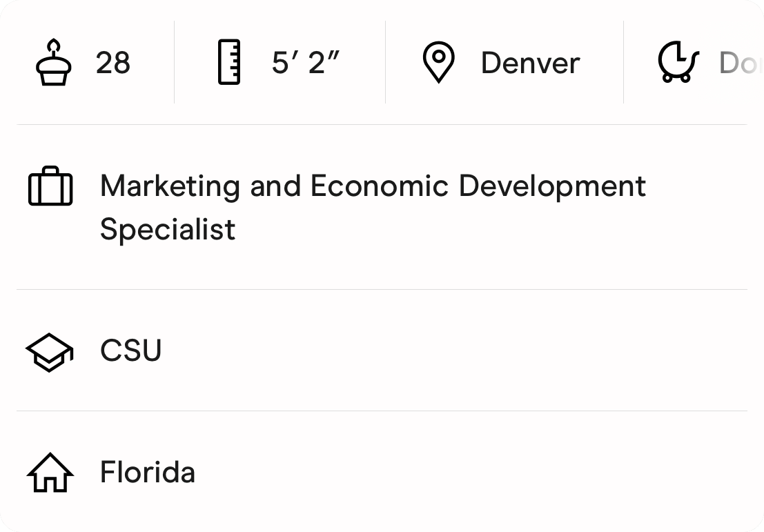Viewport: 764px width, 532px height.
Task: Tap the height value 5′ 2″
Action: coord(306,63)
